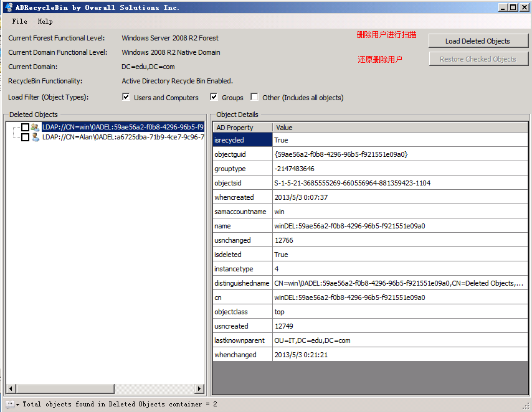Open the File menu

pos(19,21)
